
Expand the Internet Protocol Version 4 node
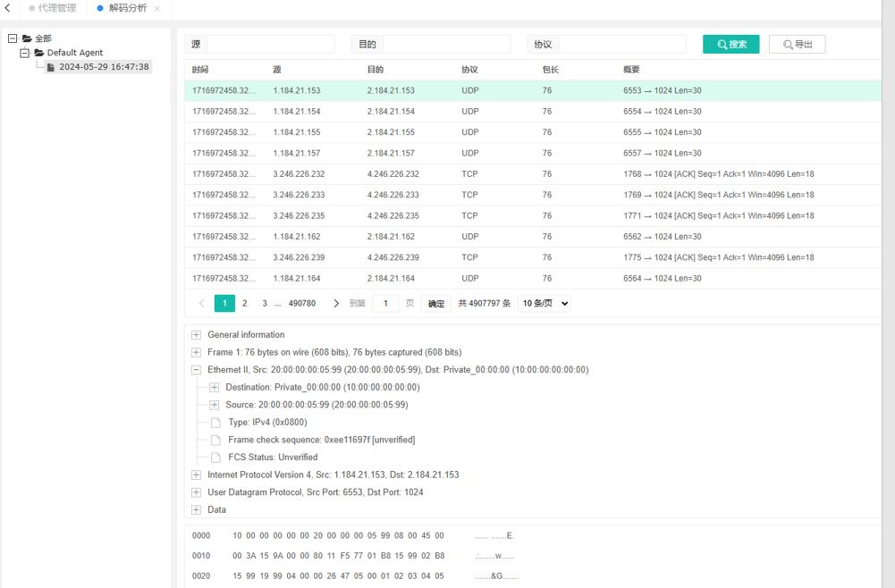[x=197, y=475]
